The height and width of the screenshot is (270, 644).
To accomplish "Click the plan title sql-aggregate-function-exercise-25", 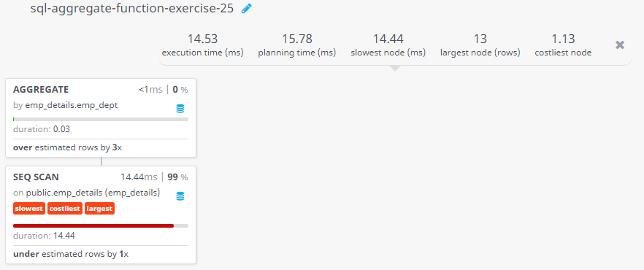I will point(132,9).
